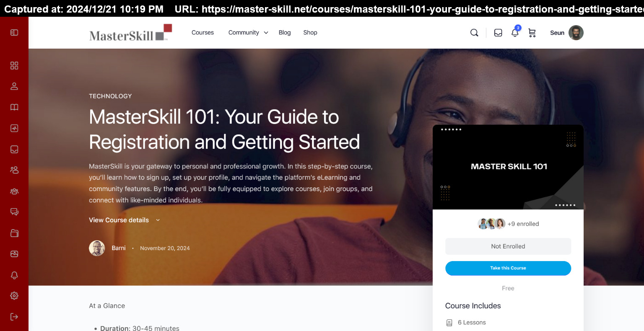644x331 pixels.
Task: Click the Master Skill 101 course thumbnail
Action: click(x=508, y=167)
